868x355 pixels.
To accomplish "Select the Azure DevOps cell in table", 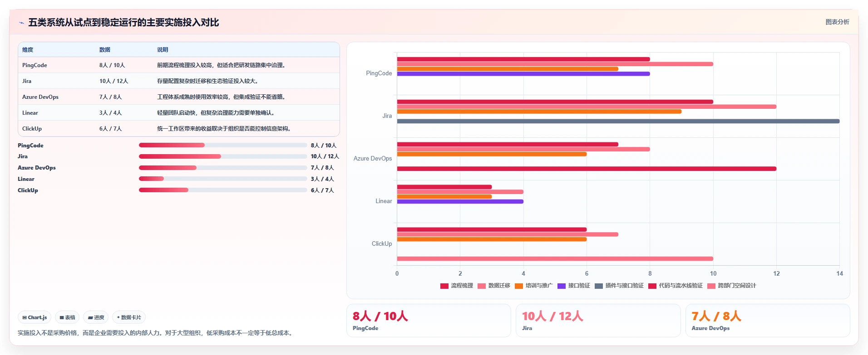I will point(40,97).
